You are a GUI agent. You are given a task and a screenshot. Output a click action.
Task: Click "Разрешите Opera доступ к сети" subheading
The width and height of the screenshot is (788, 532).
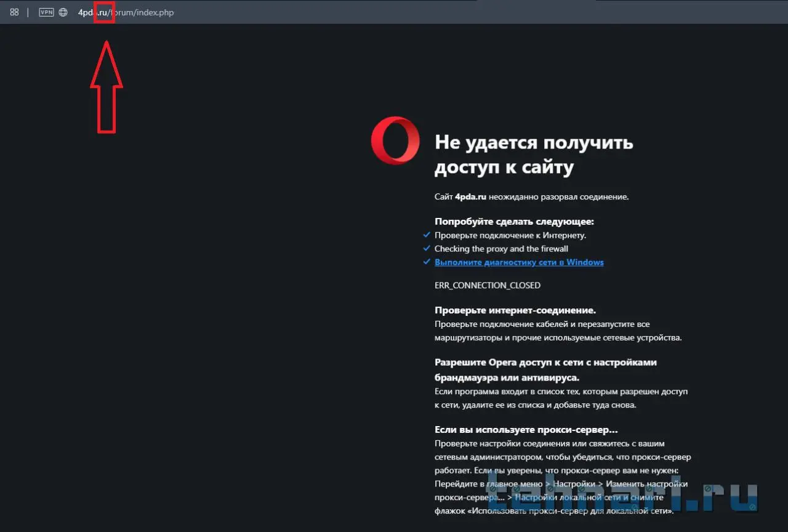tap(545, 369)
